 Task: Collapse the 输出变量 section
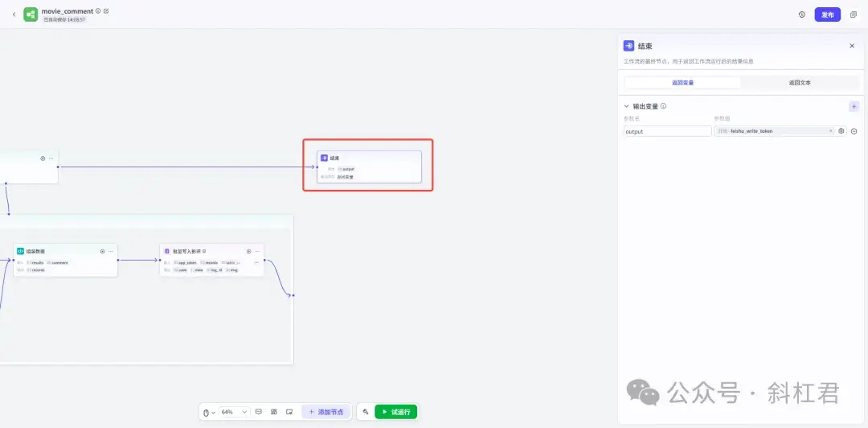[627, 106]
